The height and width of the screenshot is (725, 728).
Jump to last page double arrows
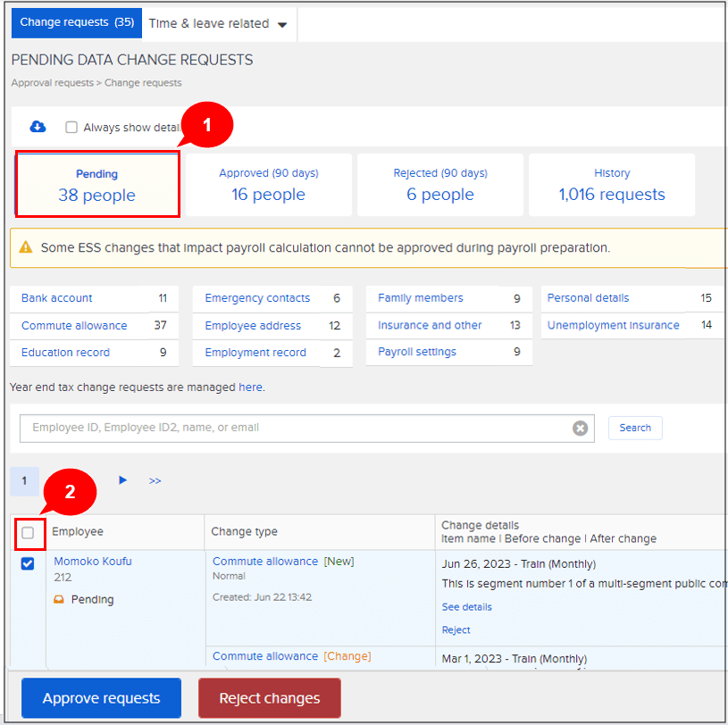click(x=155, y=481)
